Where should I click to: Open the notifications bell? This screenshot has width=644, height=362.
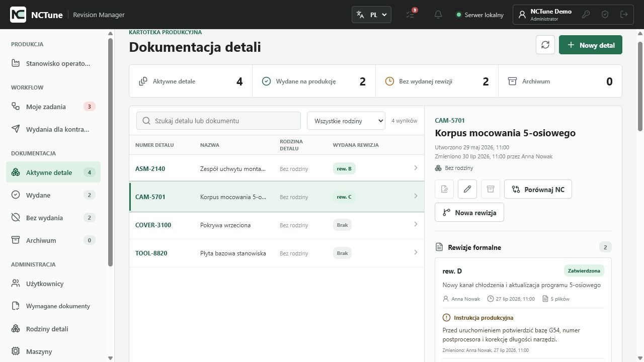(x=438, y=15)
